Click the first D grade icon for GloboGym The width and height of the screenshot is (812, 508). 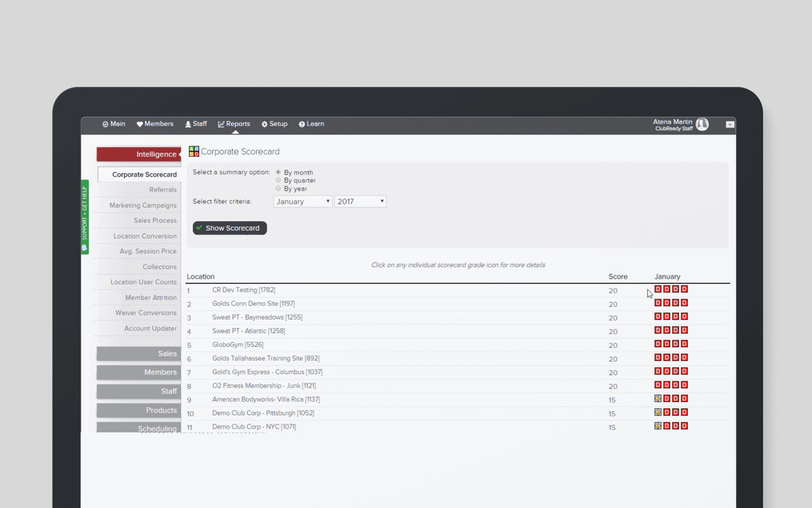coord(658,344)
